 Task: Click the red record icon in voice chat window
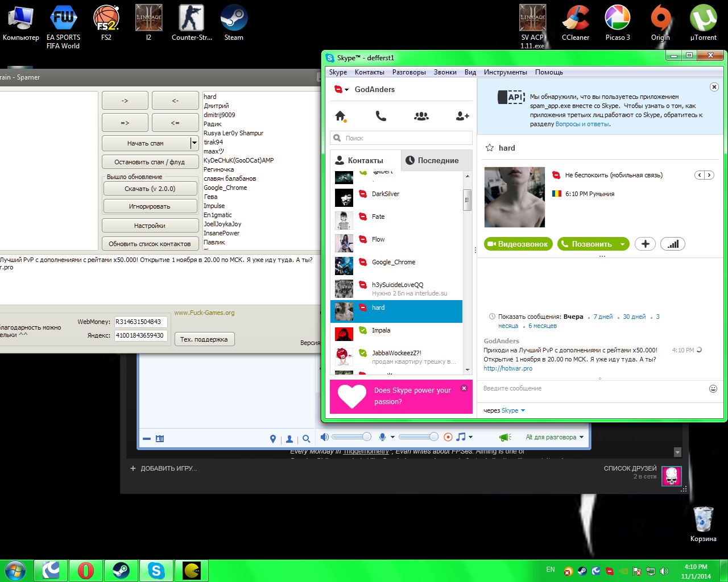click(448, 437)
